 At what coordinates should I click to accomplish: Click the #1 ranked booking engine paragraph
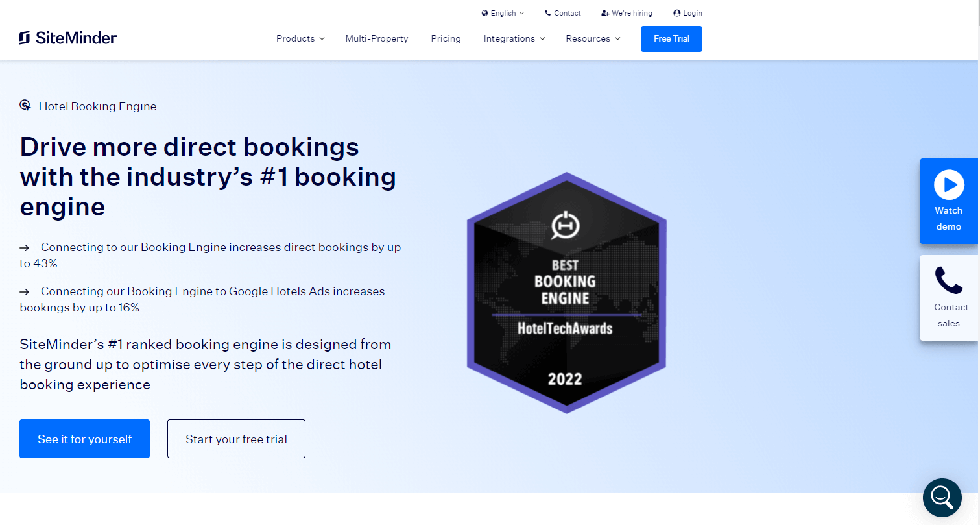pyautogui.click(x=206, y=364)
